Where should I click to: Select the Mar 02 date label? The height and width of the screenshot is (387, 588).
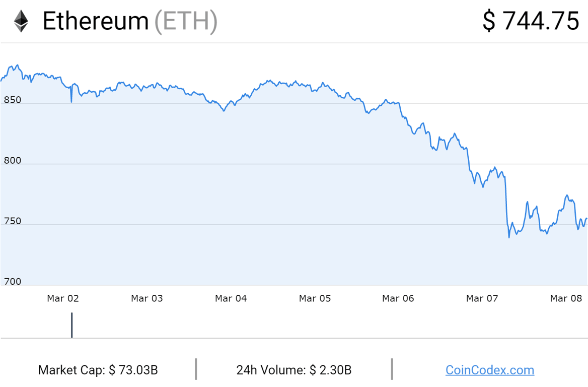pyautogui.click(x=63, y=298)
